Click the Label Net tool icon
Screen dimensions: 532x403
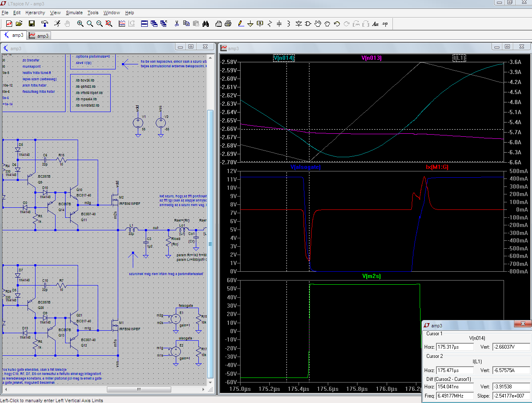click(260, 24)
